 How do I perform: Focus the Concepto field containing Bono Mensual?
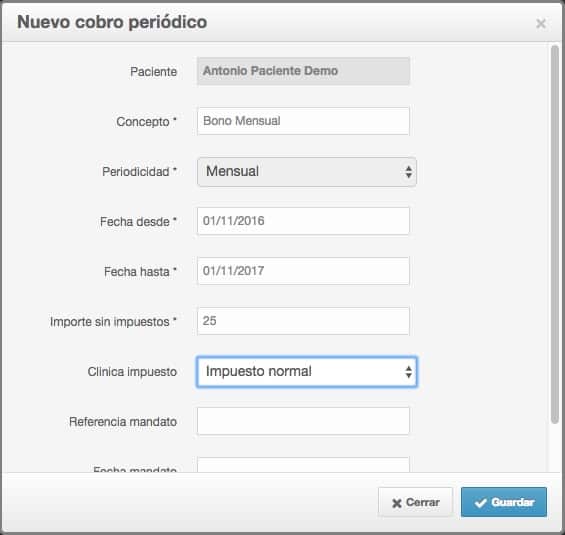point(303,121)
